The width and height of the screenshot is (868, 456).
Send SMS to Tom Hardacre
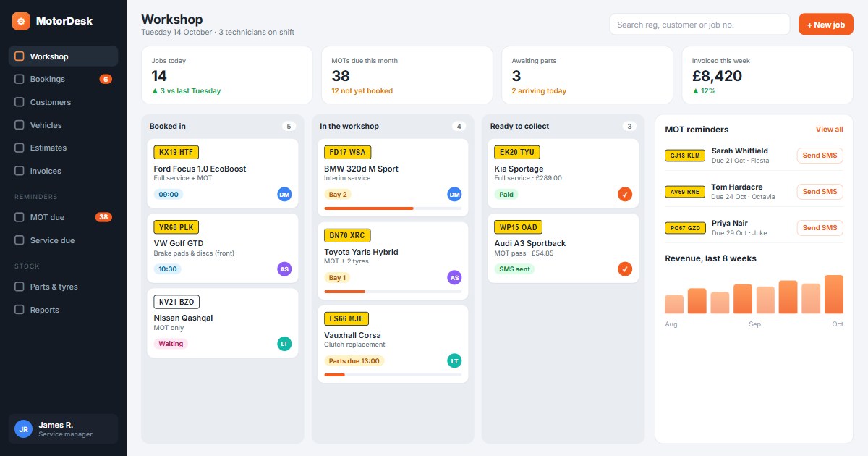(x=820, y=192)
